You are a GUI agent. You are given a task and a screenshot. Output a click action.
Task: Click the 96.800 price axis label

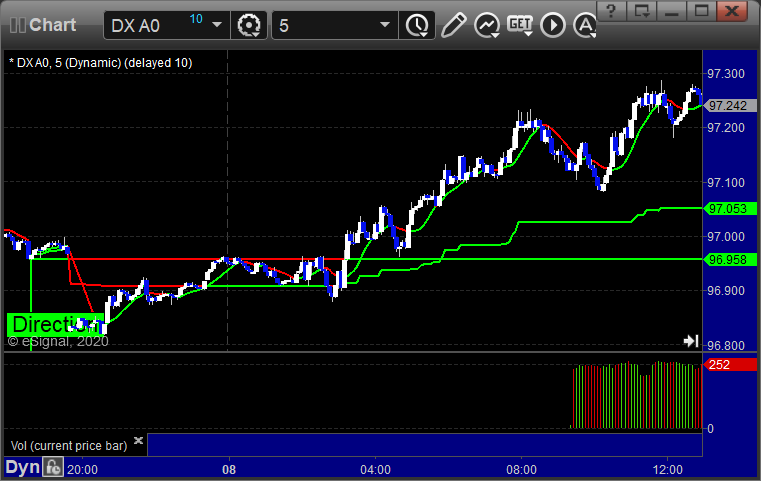tap(726, 346)
